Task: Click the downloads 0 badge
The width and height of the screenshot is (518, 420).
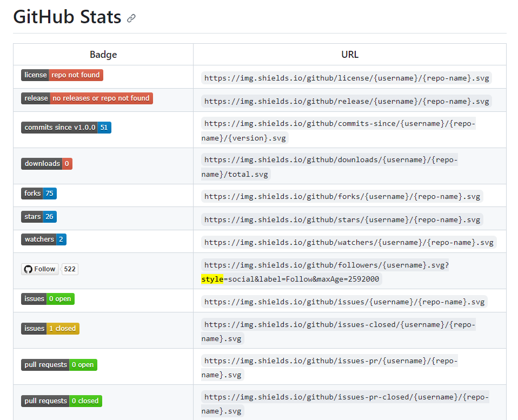Action: [x=47, y=164]
